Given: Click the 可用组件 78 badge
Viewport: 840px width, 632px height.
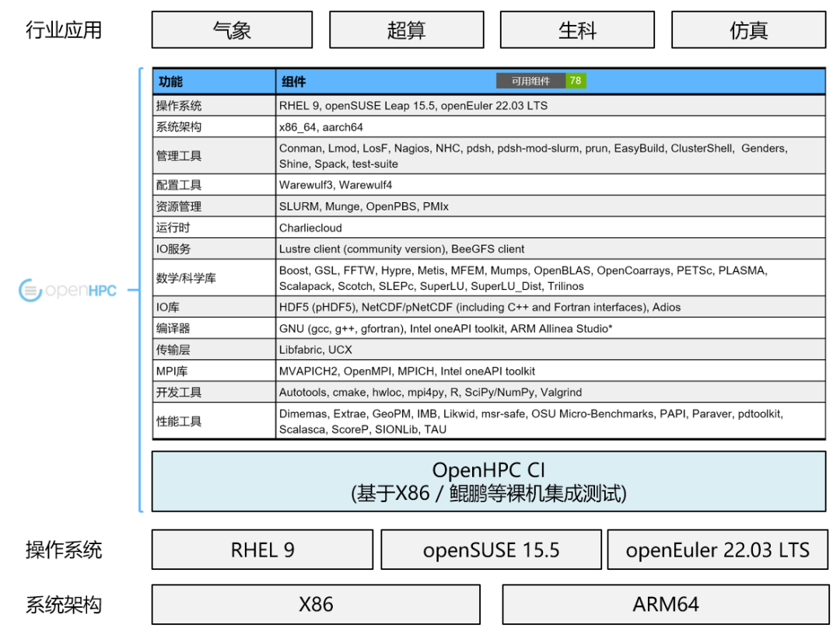Looking at the screenshot, I should 541,81.
